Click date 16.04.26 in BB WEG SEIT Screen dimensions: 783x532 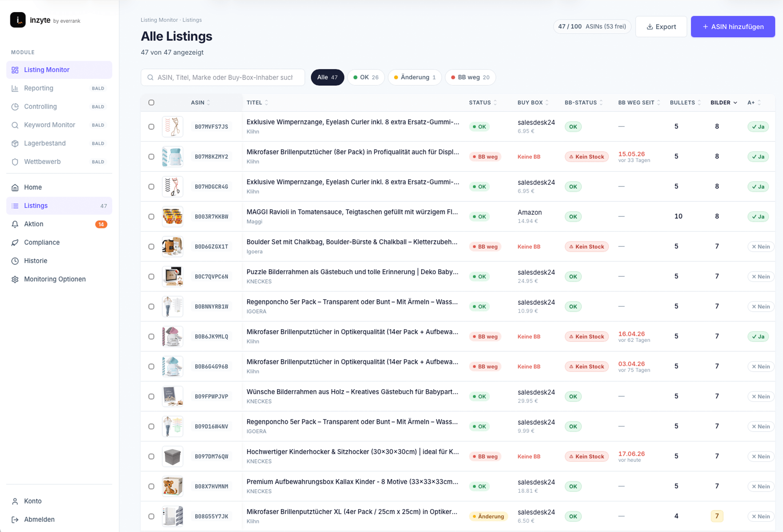click(632, 334)
